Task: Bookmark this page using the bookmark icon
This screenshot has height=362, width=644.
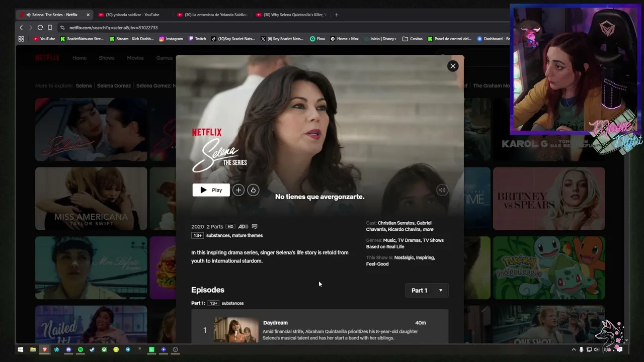Action: [x=50, y=28]
